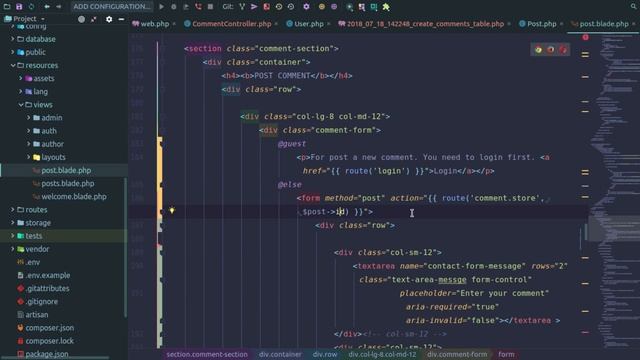Screen dimensions: 640x360
Task: Expand the public folder
Action: (x=13, y=52)
